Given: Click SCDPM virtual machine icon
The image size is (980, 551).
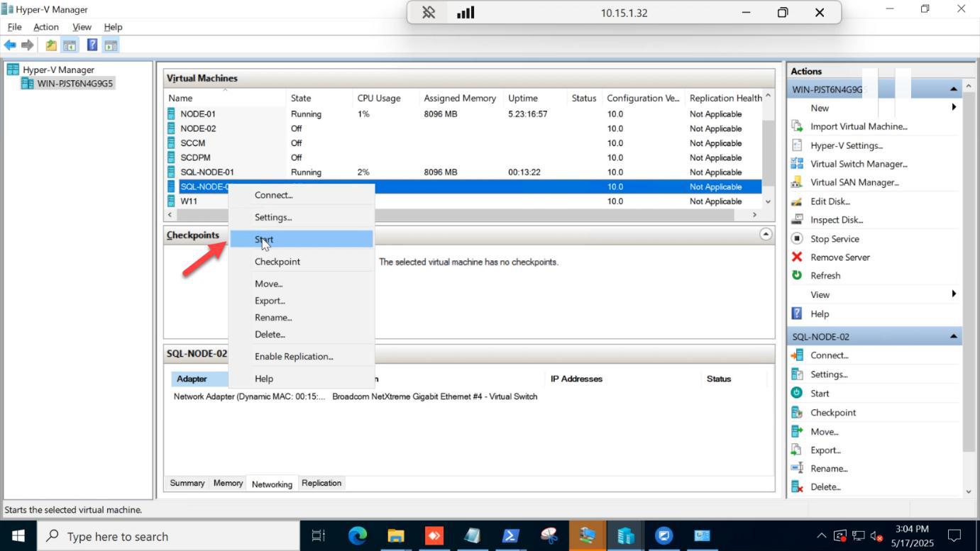Looking at the screenshot, I should click(x=171, y=157).
